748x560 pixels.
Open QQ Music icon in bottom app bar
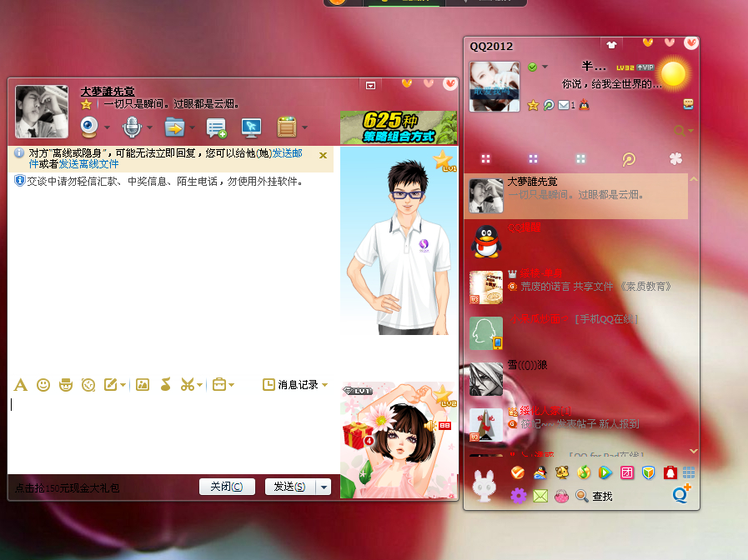pos(584,472)
